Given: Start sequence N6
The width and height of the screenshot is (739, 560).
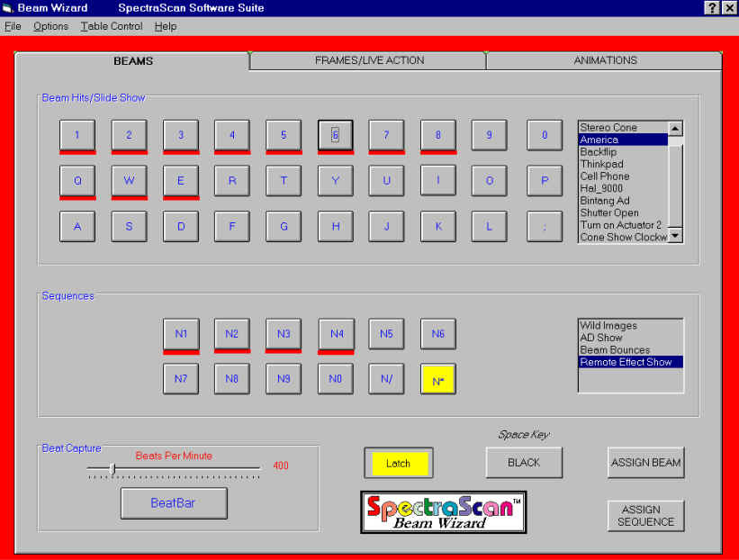Looking at the screenshot, I should [x=437, y=334].
